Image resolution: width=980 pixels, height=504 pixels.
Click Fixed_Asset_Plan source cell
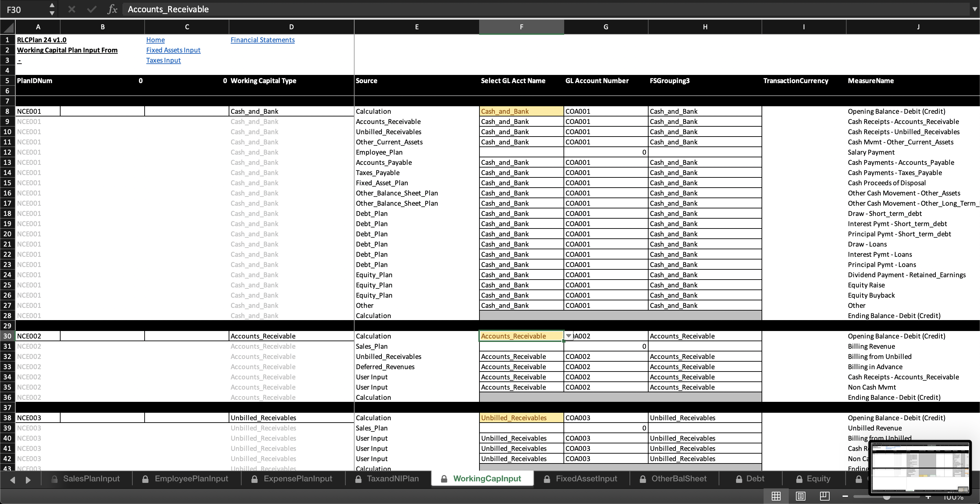pyautogui.click(x=416, y=183)
